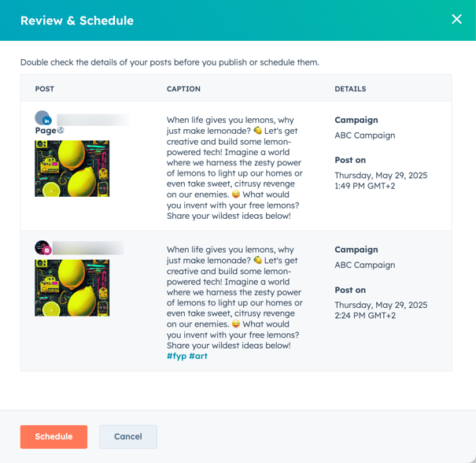Image resolution: width=476 pixels, height=463 pixels.
Task: Click the blurred Instagram account name
Action: pyautogui.click(x=88, y=248)
